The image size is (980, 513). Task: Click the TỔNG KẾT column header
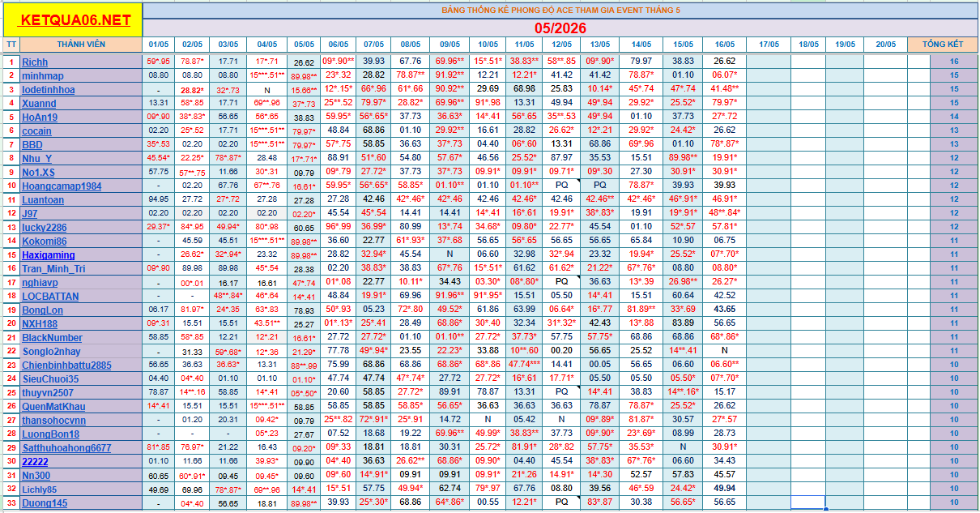click(x=943, y=44)
